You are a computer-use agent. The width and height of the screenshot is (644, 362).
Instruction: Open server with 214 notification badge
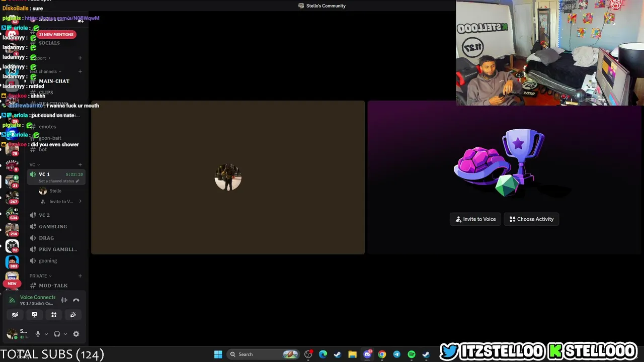coord(12,229)
